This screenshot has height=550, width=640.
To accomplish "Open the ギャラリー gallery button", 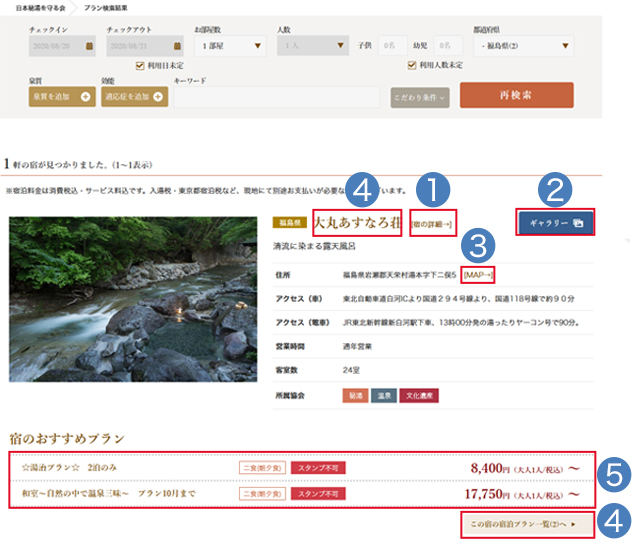I will tap(555, 222).
